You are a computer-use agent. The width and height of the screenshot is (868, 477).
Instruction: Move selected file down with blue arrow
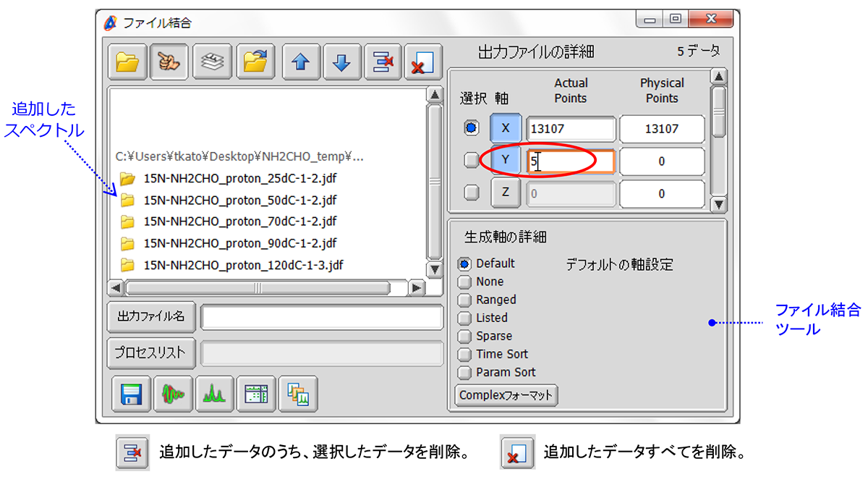pos(342,62)
